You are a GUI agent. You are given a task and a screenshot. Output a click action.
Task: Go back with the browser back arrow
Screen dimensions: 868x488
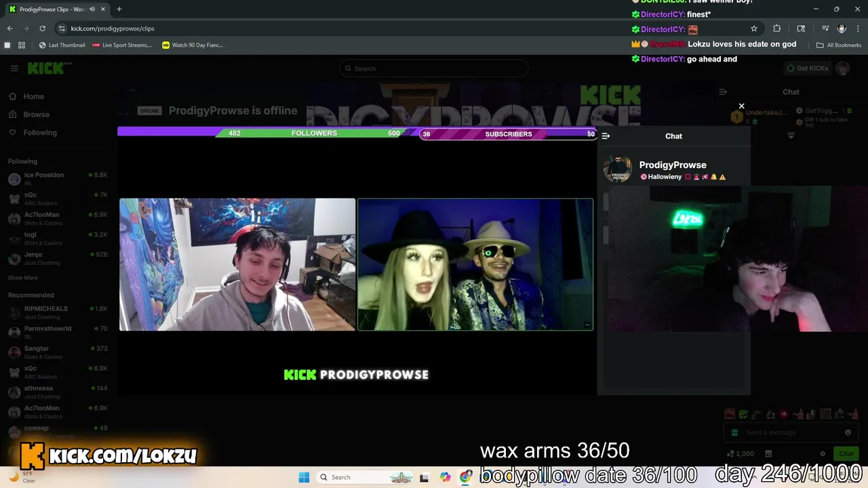9,28
